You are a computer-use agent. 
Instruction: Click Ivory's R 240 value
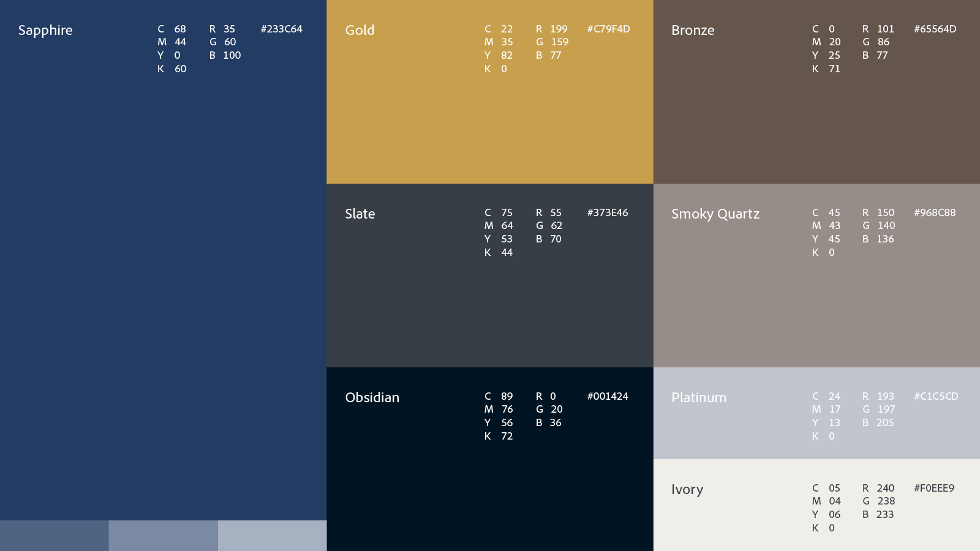pos(878,488)
